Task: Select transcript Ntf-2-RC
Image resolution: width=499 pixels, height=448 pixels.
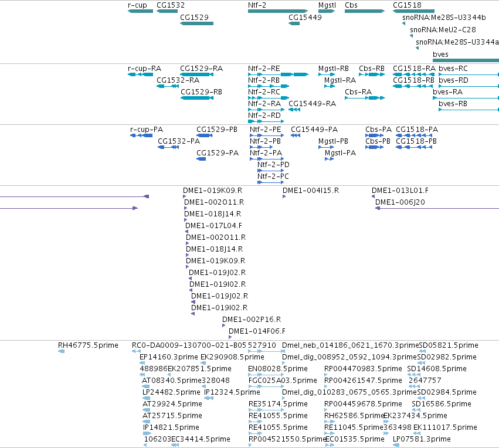Action: pos(269,98)
